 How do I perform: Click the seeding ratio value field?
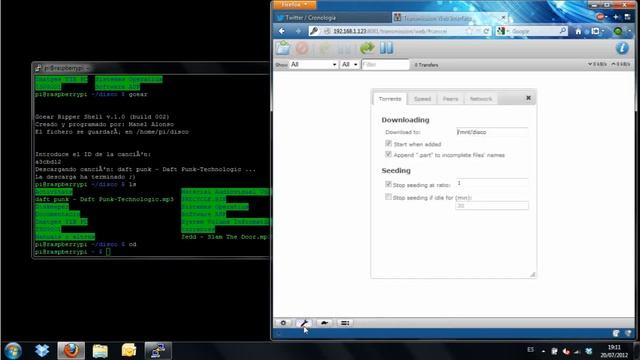click(492, 183)
